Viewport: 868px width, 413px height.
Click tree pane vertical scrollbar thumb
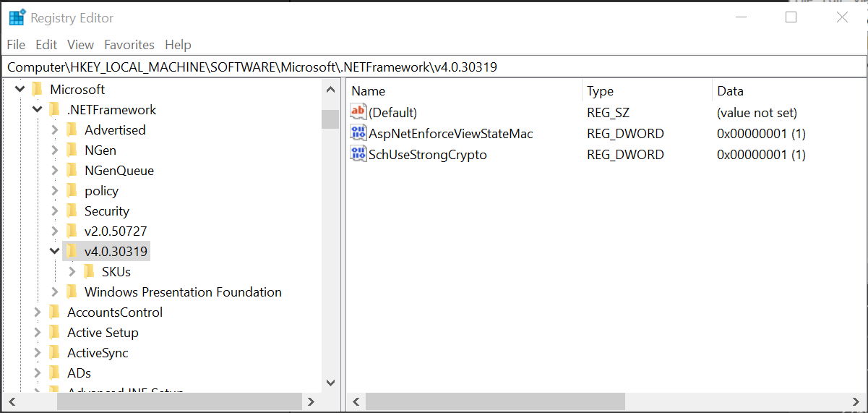point(330,119)
